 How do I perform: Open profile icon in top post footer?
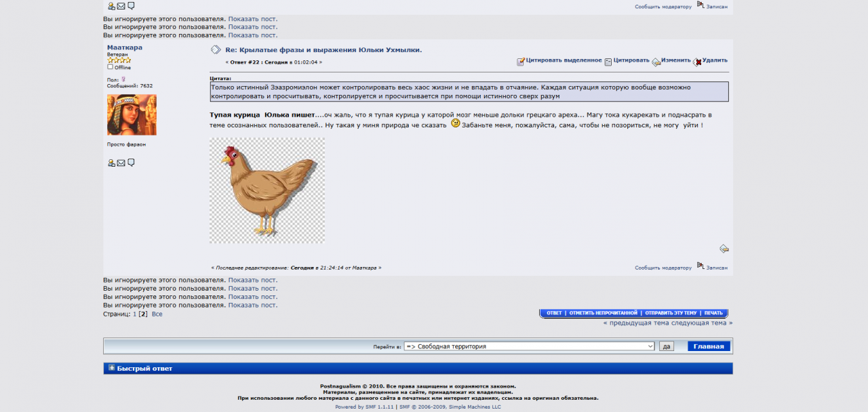tap(111, 7)
